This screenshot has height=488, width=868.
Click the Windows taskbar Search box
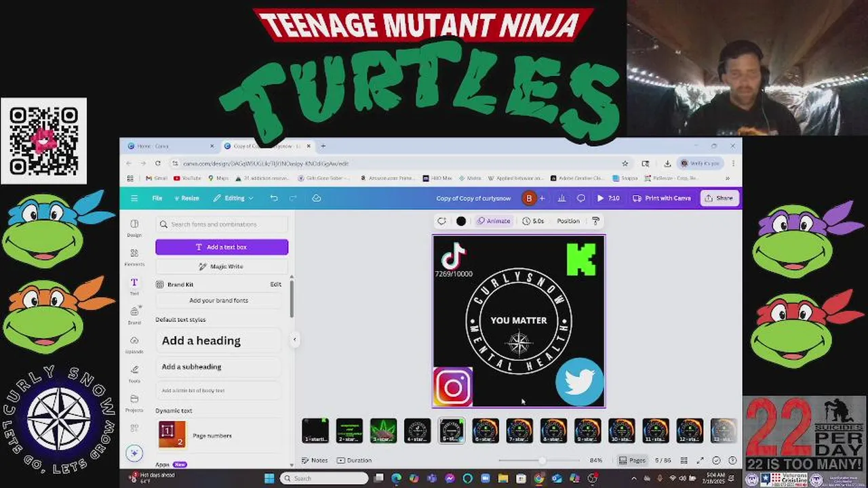click(x=325, y=479)
